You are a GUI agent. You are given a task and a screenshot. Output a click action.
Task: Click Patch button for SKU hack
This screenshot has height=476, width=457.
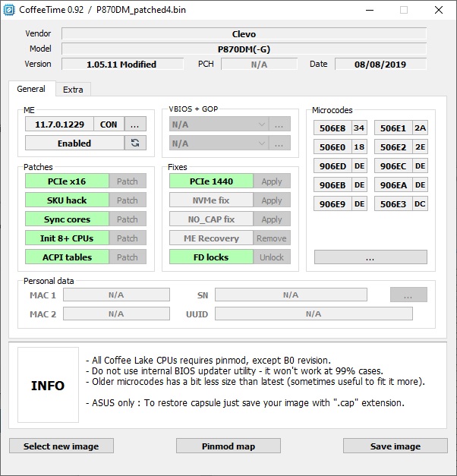click(128, 200)
